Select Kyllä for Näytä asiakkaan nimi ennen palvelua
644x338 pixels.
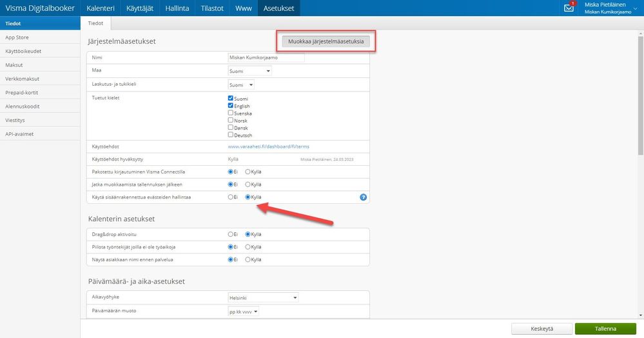point(248,259)
